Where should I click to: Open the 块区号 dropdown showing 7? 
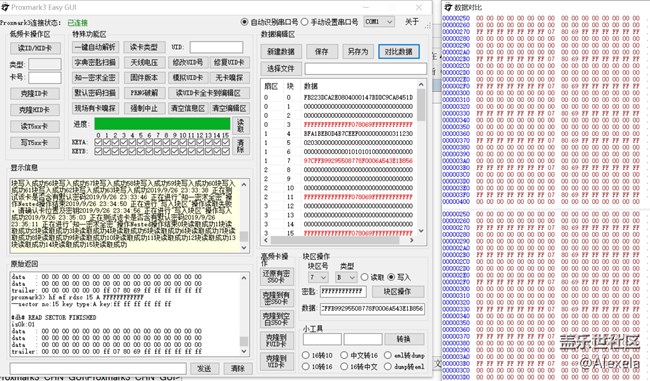click(318, 277)
